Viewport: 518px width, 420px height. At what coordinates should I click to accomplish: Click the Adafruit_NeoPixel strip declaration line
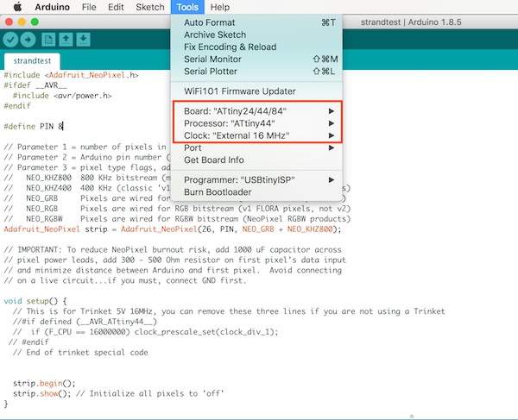(173, 229)
